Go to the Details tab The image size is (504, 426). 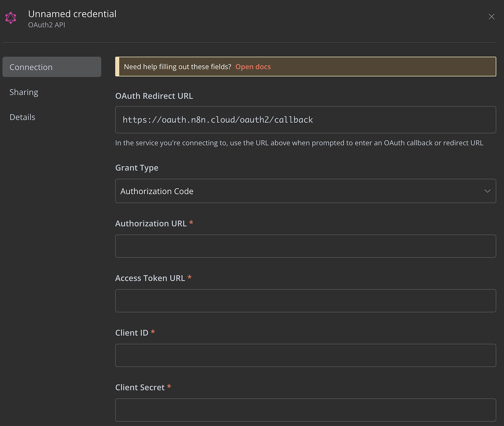[22, 117]
